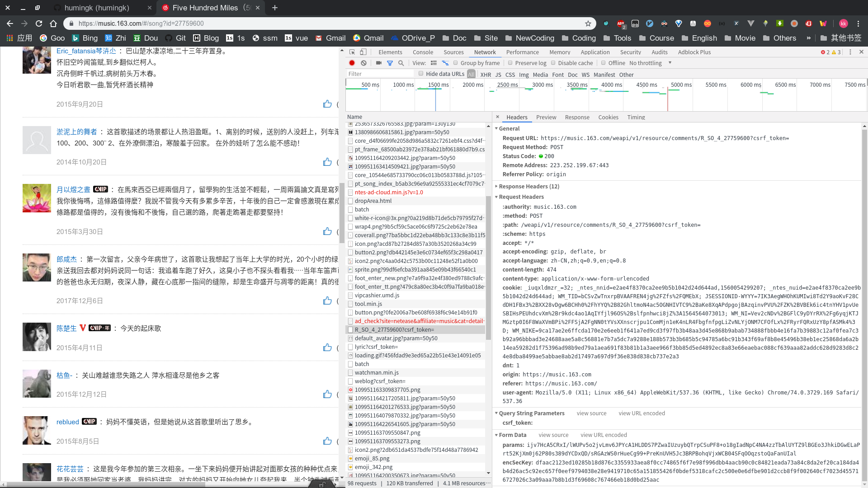Open the Preview tab of request
The width and height of the screenshot is (868, 488).
pyautogui.click(x=546, y=117)
